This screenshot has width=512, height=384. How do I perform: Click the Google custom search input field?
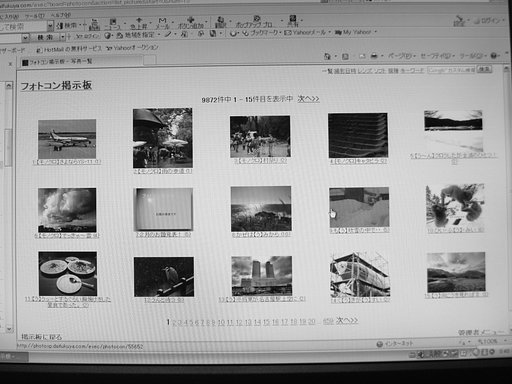click(451, 70)
